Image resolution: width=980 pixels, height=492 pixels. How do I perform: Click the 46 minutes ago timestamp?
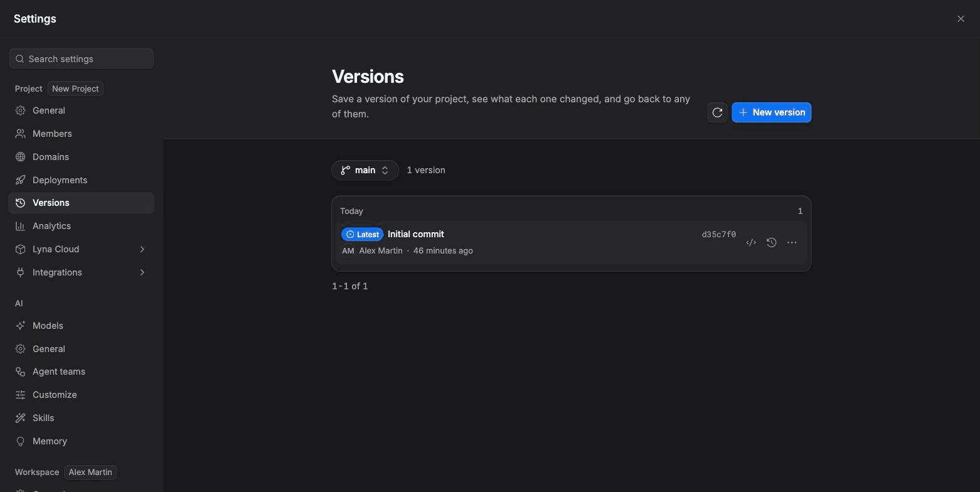[x=443, y=250]
